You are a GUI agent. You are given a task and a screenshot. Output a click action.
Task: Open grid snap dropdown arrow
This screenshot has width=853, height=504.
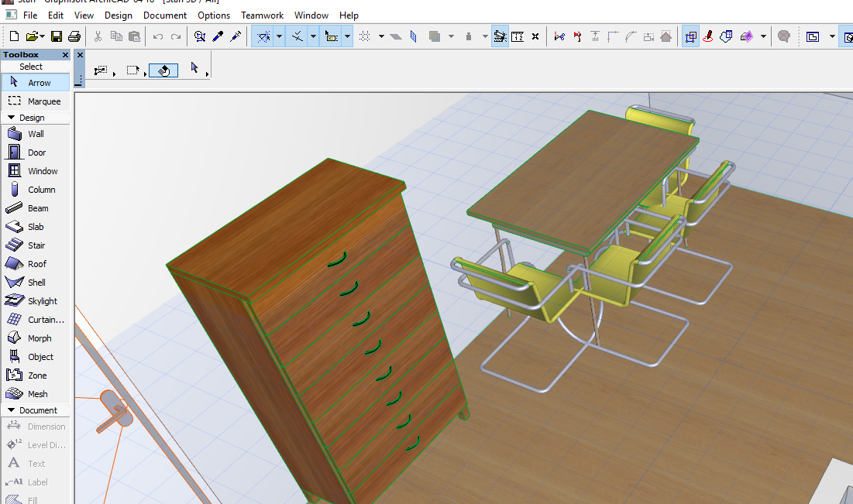point(381,36)
